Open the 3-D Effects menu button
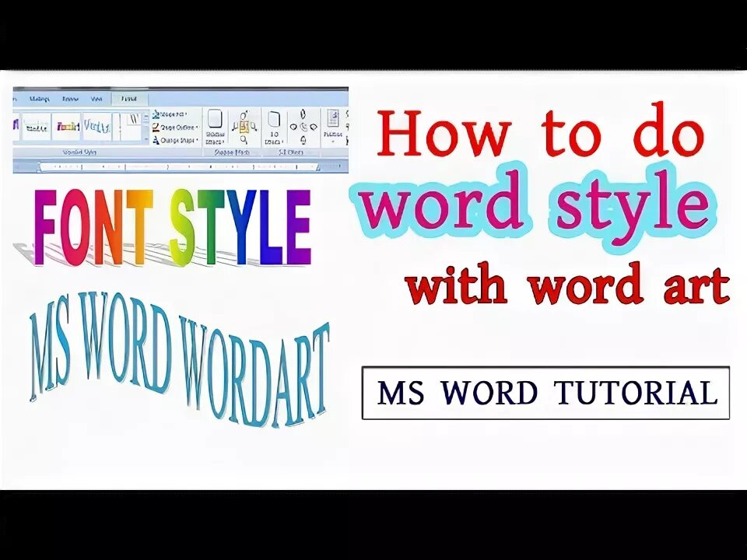 point(274,126)
